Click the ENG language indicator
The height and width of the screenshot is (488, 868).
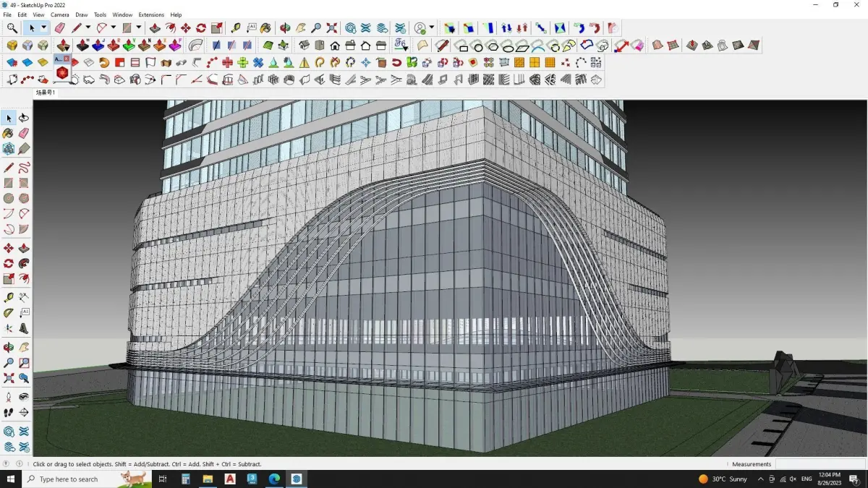[807, 479]
